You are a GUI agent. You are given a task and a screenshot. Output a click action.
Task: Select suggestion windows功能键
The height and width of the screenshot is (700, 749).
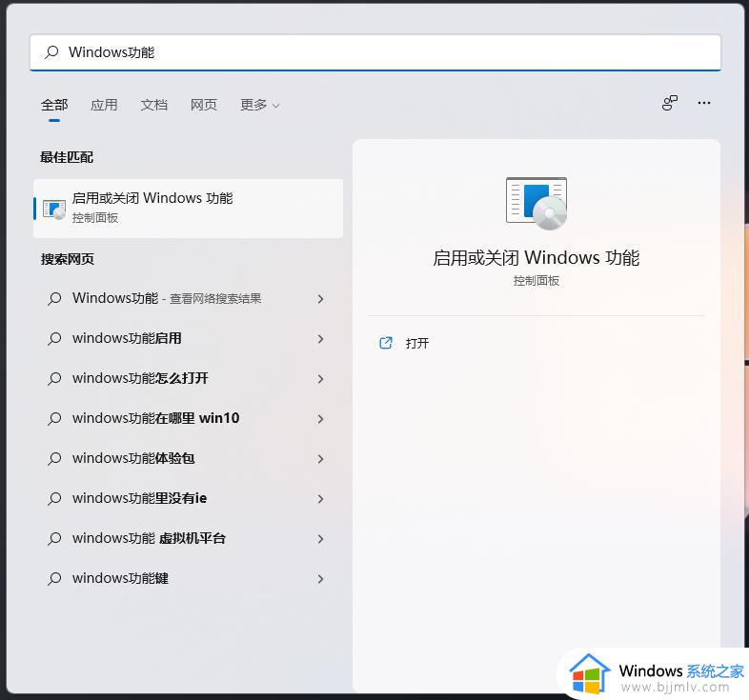[x=189, y=579]
